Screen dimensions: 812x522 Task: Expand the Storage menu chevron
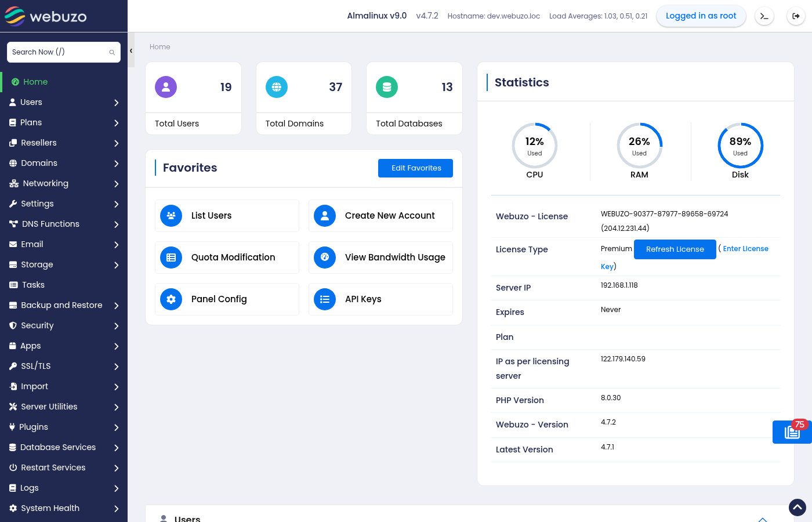point(116,265)
